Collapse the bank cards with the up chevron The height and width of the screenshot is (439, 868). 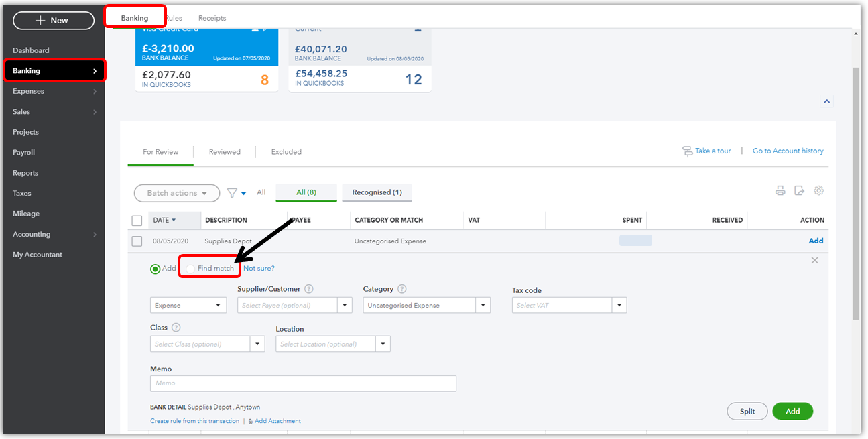click(x=827, y=101)
